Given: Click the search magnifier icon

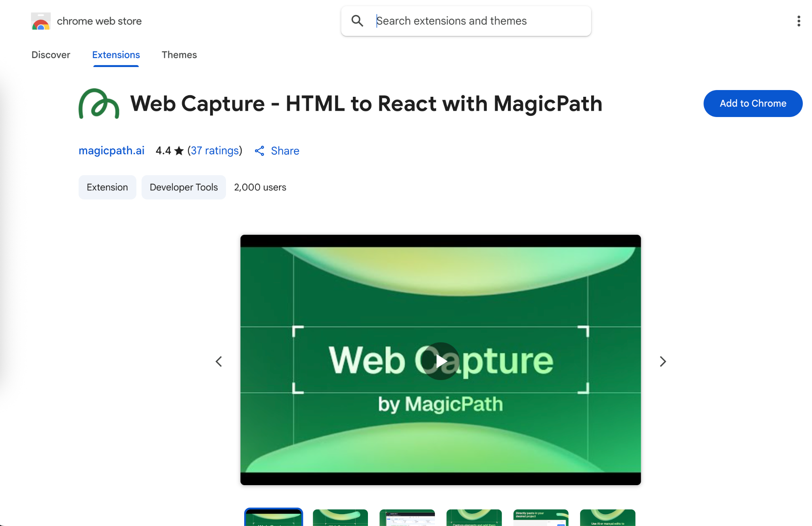Looking at the screenshot, I should (357, 21).
